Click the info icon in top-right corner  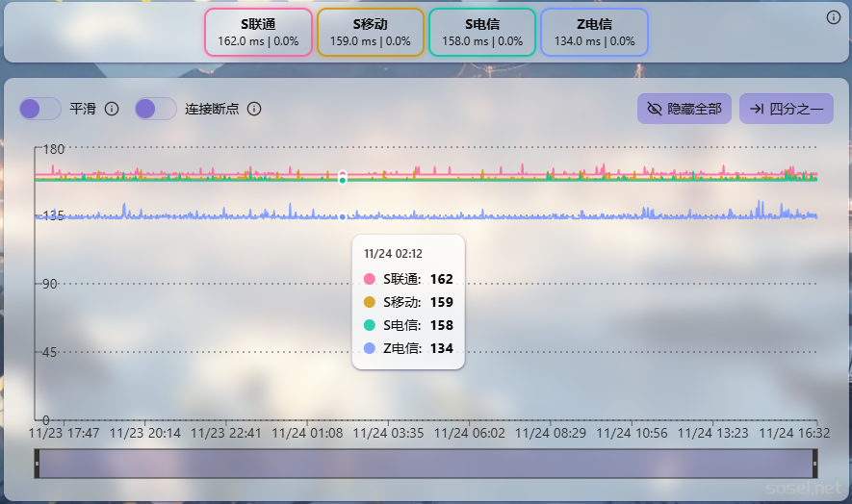(834, 17)
